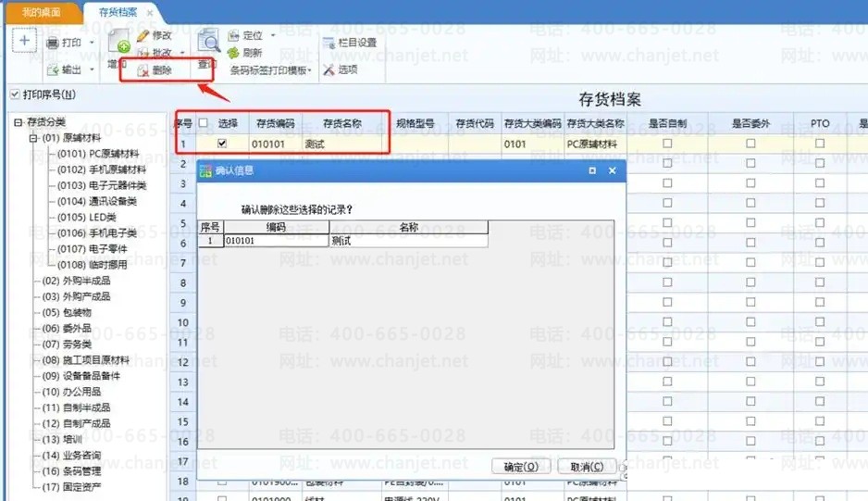Click the 删除 delete icon
Viewport: 868px width, 501px height.
[x=143, y=70]
